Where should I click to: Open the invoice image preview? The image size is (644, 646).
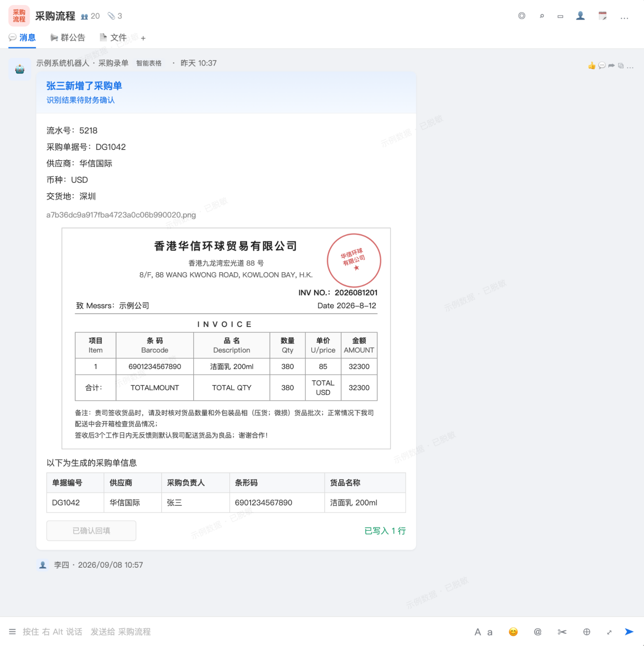point(226,339)
